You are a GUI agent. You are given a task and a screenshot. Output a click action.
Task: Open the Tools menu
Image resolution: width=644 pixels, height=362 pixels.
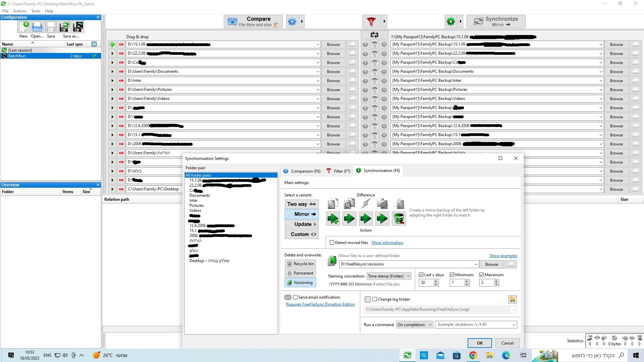tap(36, 11)
